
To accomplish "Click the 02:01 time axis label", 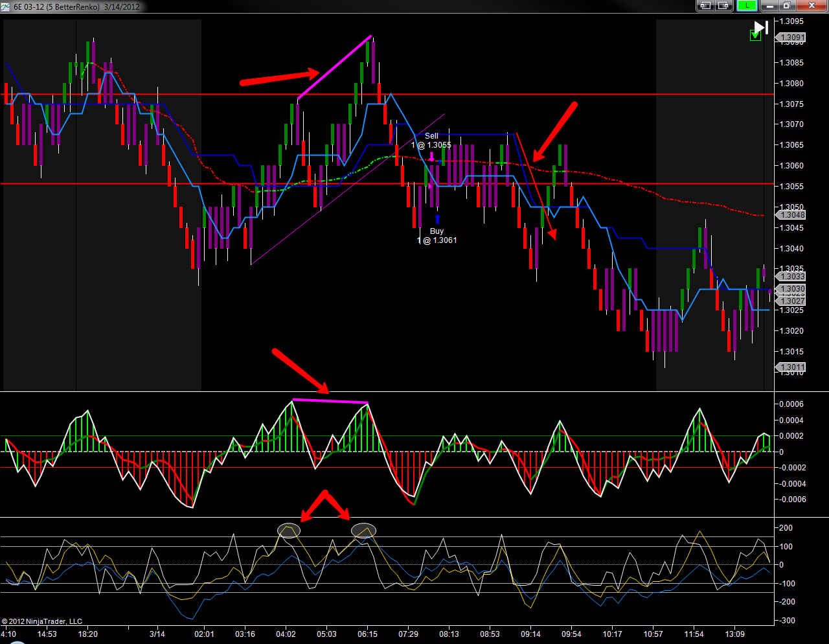I will pyautogui.click(x=204, y=634).
